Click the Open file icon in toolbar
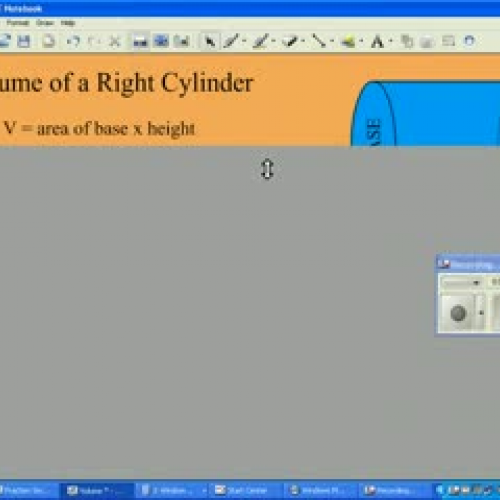The image size is (500, 500). (5, 41)
